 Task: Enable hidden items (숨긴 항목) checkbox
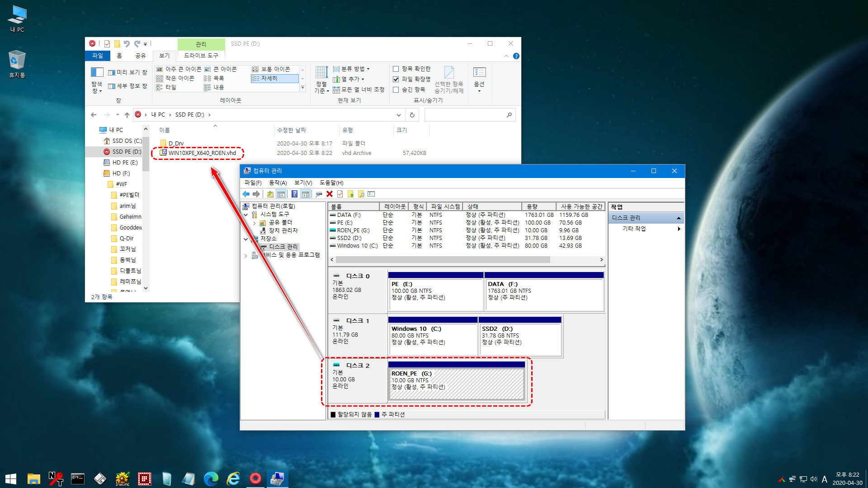[396, 89]
